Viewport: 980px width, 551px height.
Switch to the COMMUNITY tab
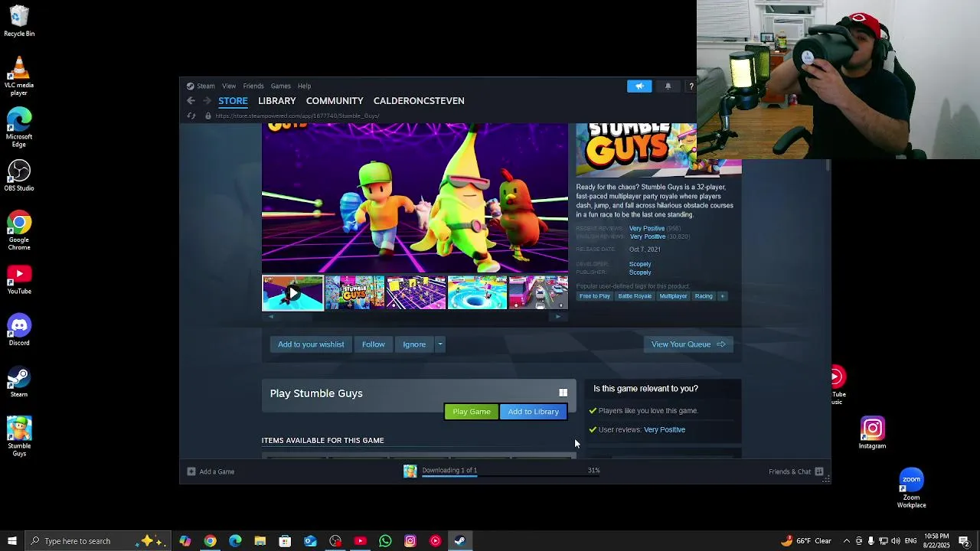click(335, 101)
